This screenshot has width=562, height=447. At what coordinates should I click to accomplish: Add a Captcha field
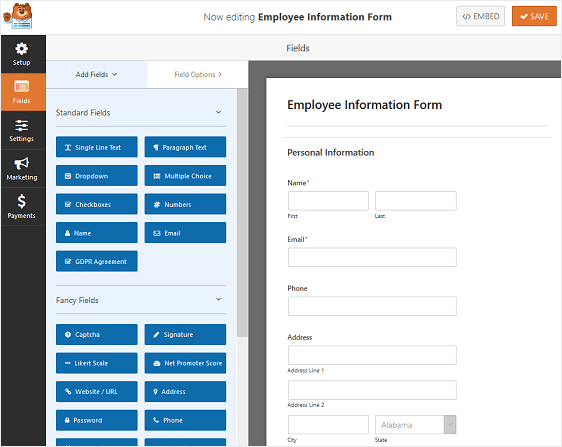[96, 334]
